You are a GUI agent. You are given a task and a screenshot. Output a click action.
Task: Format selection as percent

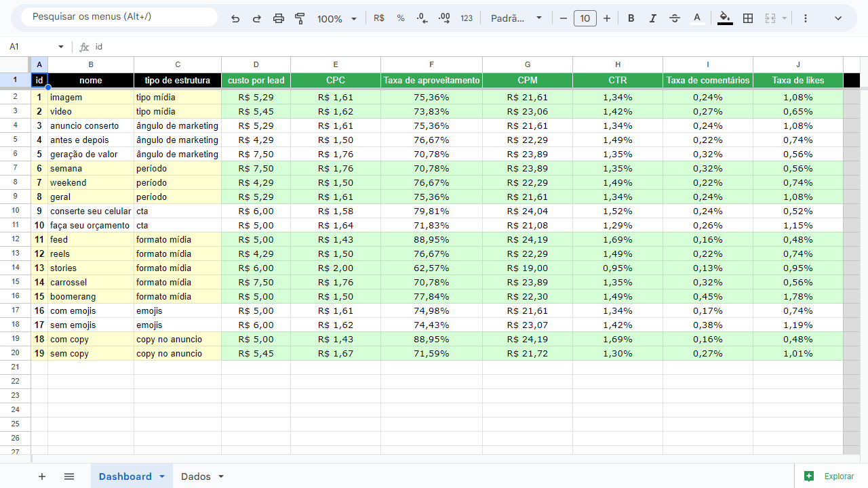click(x=401, y=18)
